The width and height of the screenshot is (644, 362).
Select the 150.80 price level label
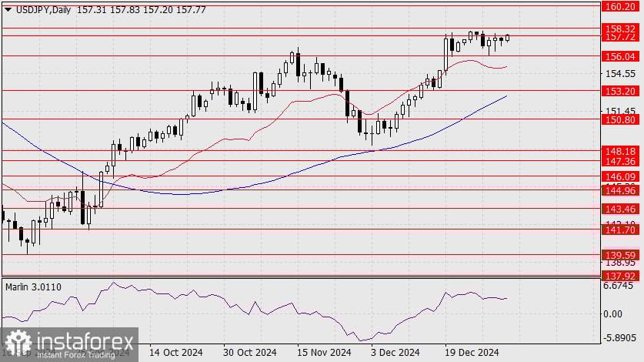(x=621, y=119)
